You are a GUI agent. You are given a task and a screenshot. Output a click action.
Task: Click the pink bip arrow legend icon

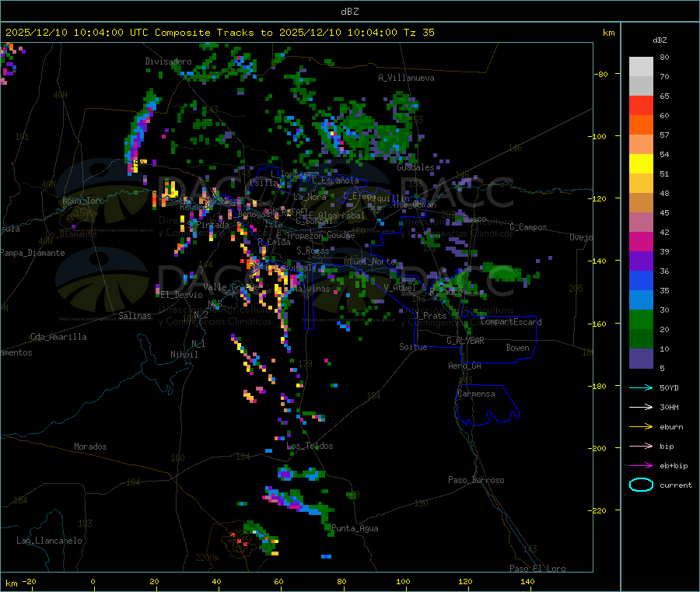coord(641,446)
